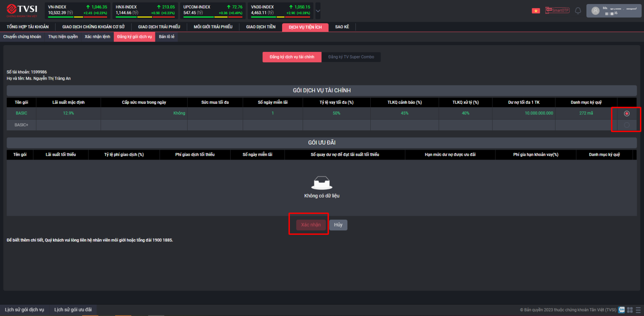Click the Hủy button

[x=338, y=225]
